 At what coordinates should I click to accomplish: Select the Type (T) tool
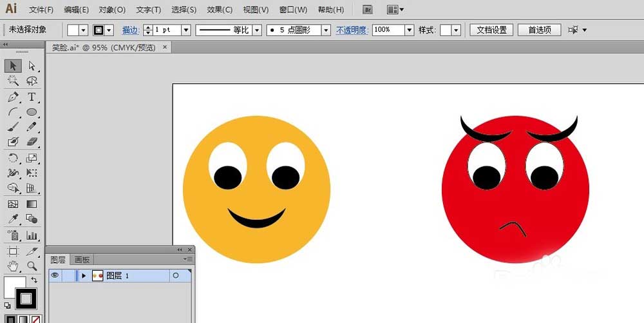[x=32, y=97]
